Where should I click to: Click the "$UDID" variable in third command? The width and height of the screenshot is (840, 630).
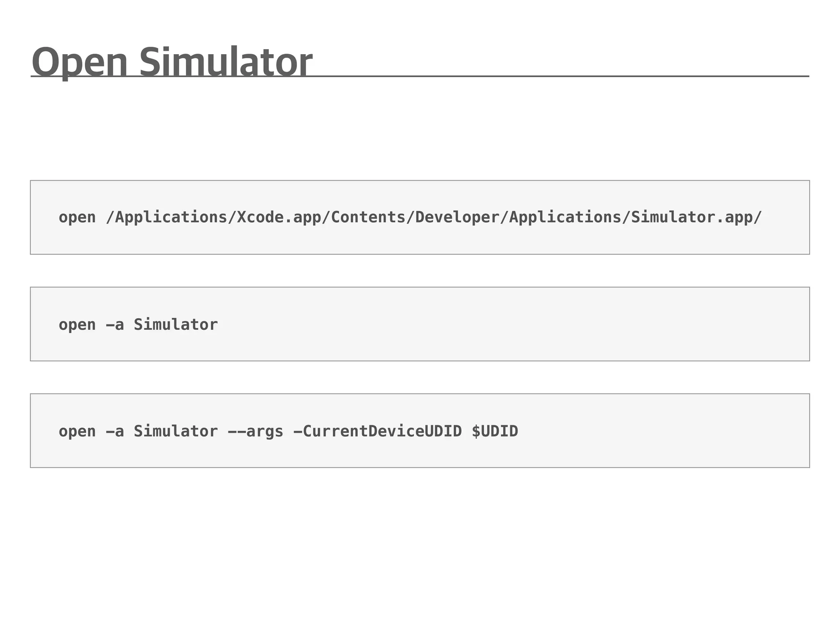click(x=495, y=431)
